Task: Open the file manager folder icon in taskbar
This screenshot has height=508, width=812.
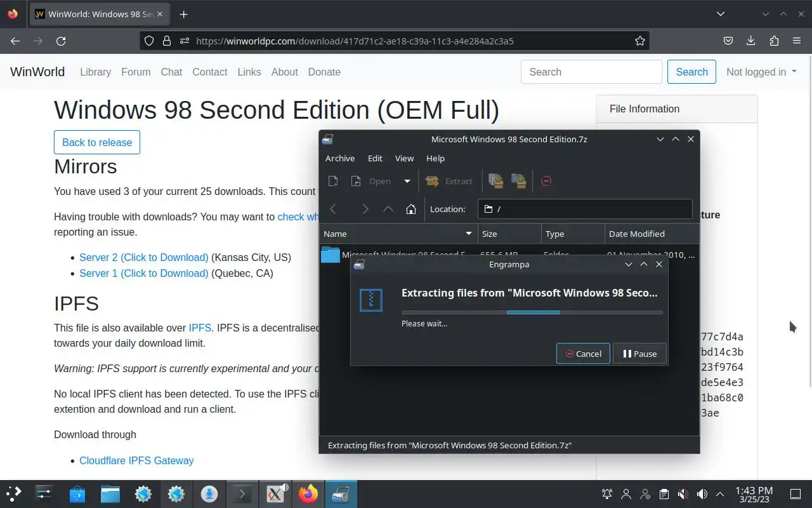Action: pyautogui.click(x=110, y=493)
